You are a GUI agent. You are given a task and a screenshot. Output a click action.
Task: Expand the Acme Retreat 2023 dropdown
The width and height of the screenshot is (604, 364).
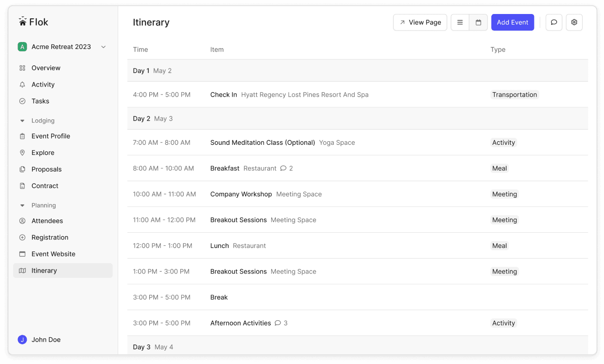(103, 47)
